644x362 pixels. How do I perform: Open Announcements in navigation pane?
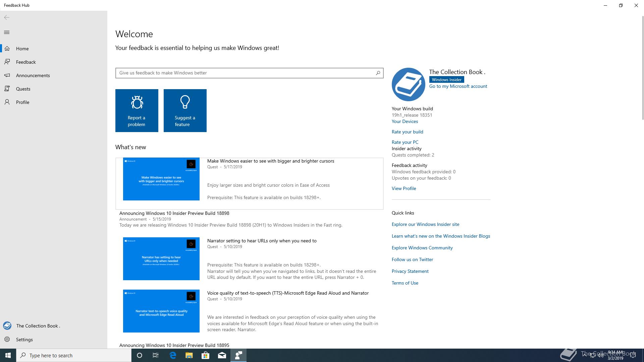click(54, 75)
